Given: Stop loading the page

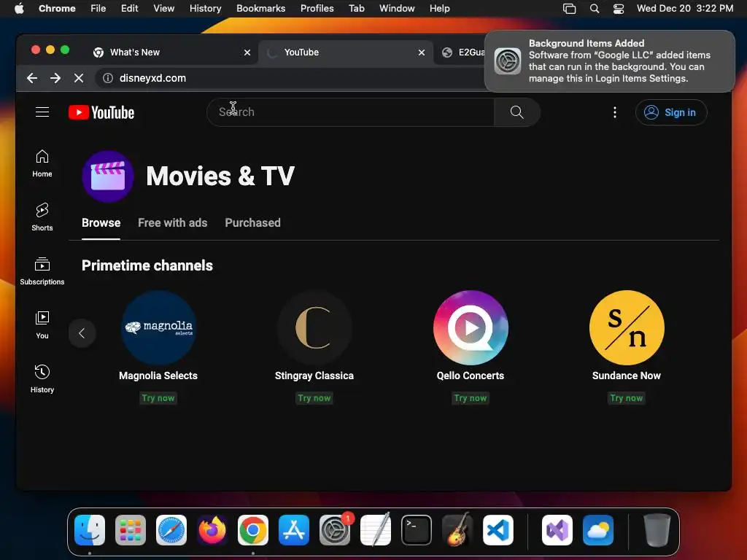Looking at the screenshot, I should click(x=79, y=78).
